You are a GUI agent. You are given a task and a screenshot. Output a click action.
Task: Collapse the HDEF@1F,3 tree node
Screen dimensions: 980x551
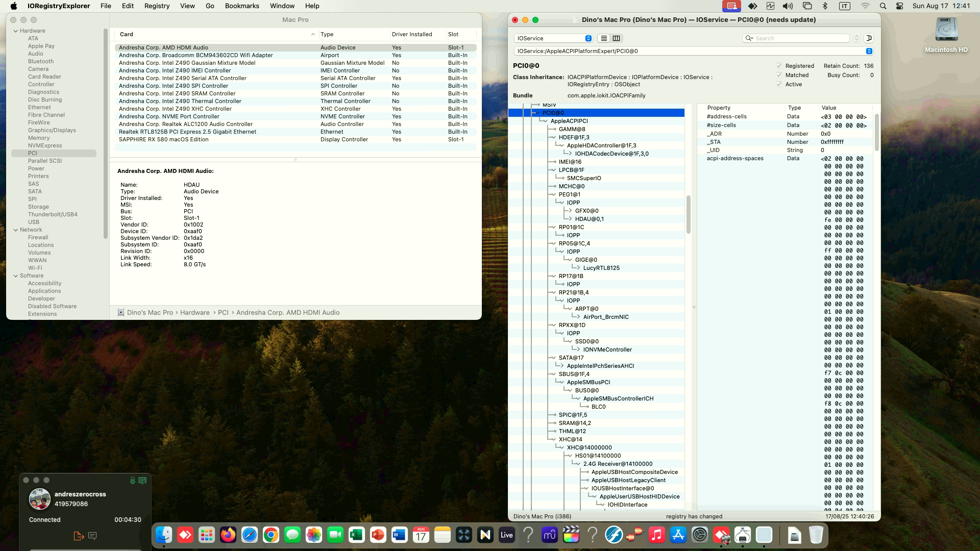click(x=553, y=137)
